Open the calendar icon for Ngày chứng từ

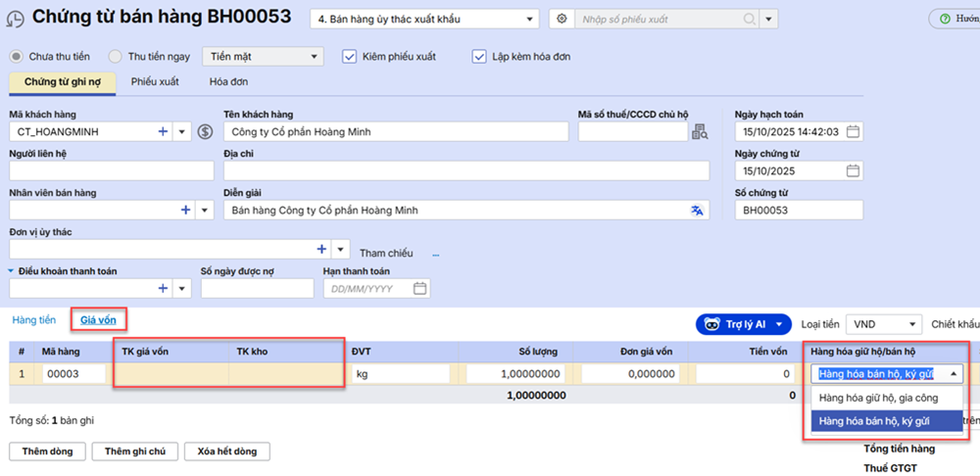coord(853,170)
